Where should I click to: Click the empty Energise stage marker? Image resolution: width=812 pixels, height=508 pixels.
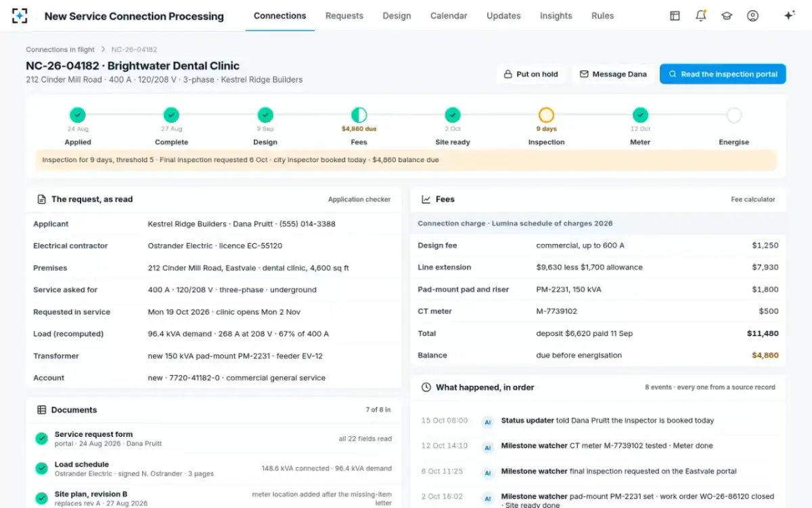click(734, 115)
